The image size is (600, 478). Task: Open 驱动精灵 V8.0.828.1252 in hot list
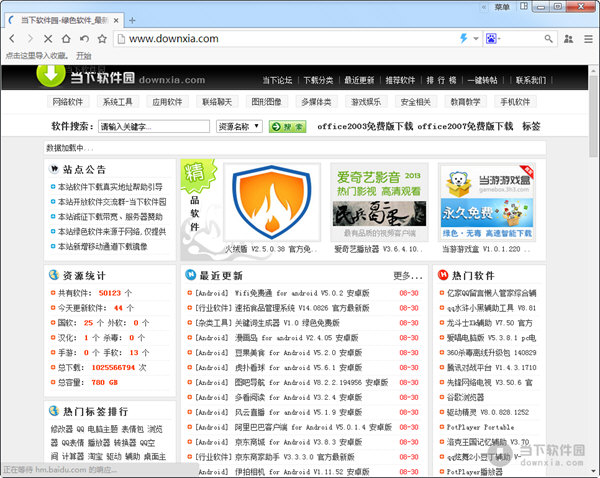488,412
